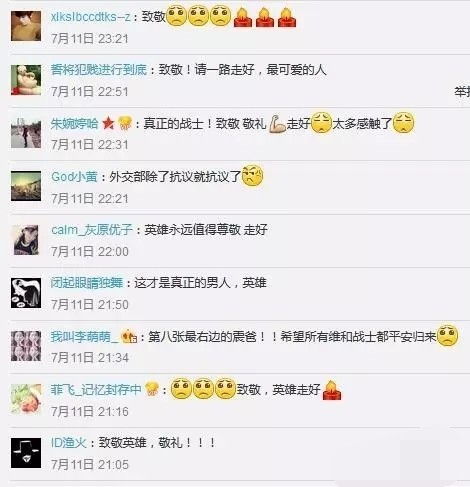Click username ID渔火
This screenshot has width=470, height=487.
[69, 443]
